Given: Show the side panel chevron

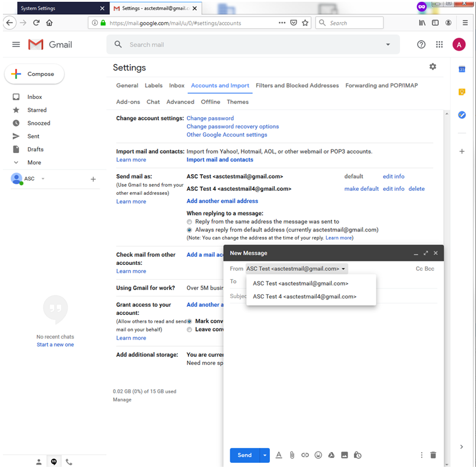Looking at the screenshot, I should [x=461, y=447].
